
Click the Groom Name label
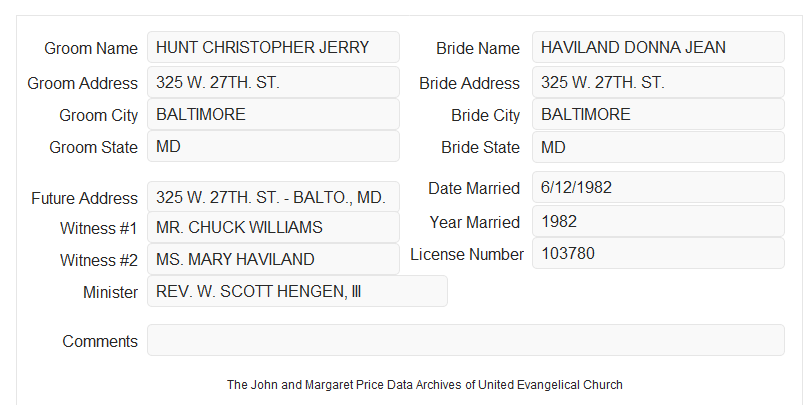coord(91,48)
